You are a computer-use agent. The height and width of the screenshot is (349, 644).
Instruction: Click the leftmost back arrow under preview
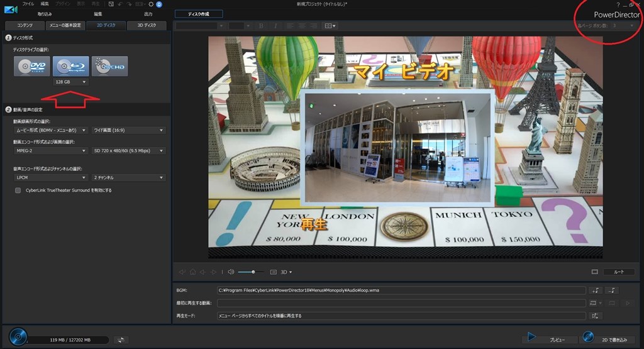pyautogui.click(x=182, y=272)
